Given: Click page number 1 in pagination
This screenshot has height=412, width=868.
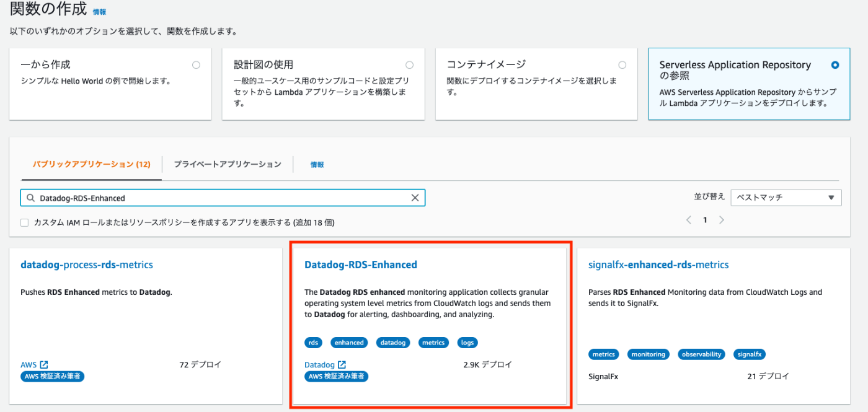Looking at the screenshot, I should click(705, 219).
